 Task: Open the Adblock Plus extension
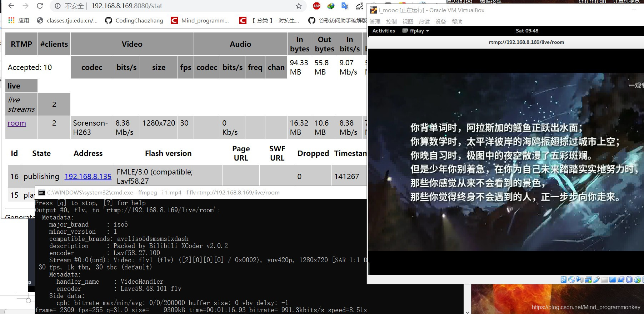tap(316, 6)
